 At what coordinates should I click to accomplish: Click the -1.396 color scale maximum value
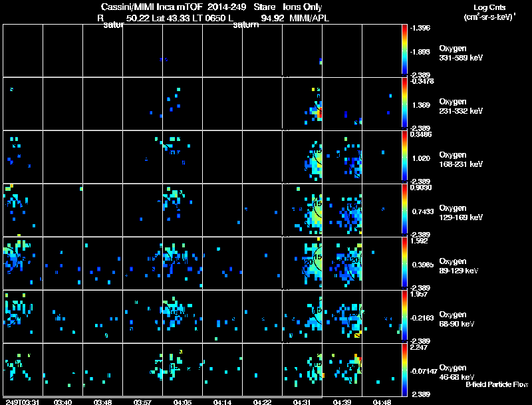420,28
